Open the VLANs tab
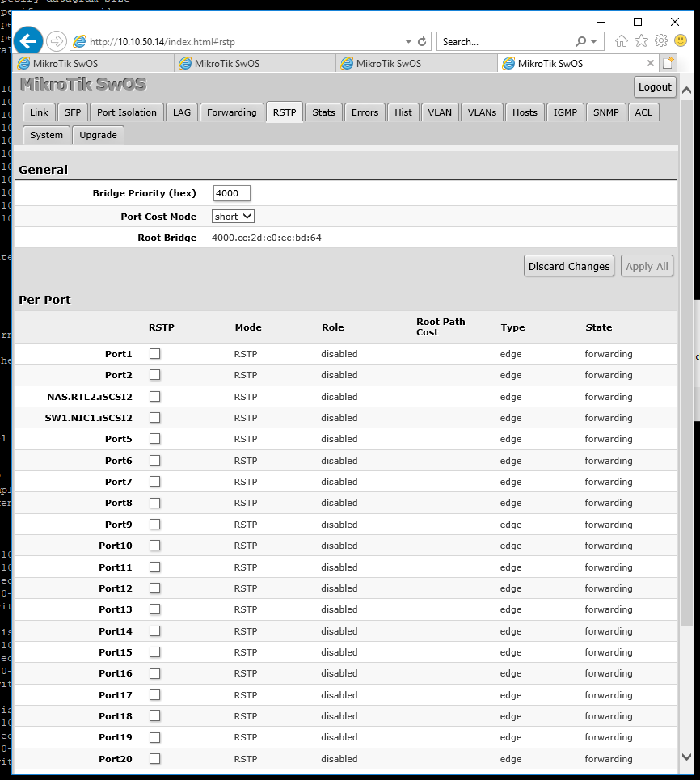Image resolution: width=700 pixels, height=780 pixels. (482, 112)
